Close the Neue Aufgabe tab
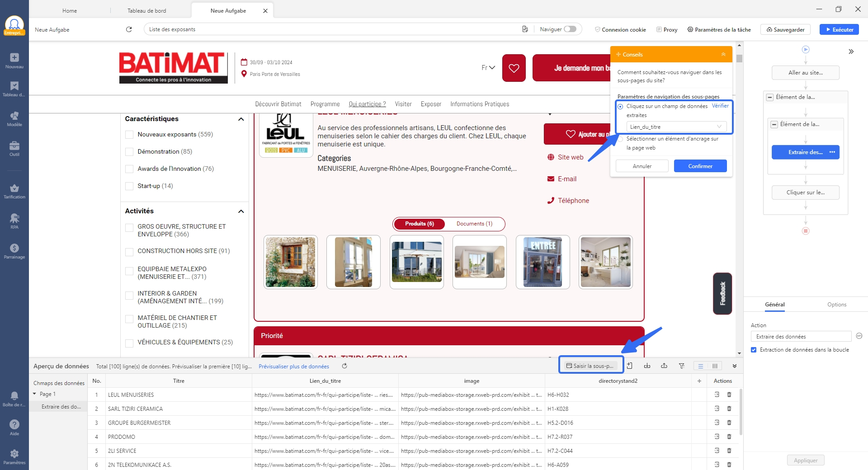 pyautogui.click(x=265, y=11)
